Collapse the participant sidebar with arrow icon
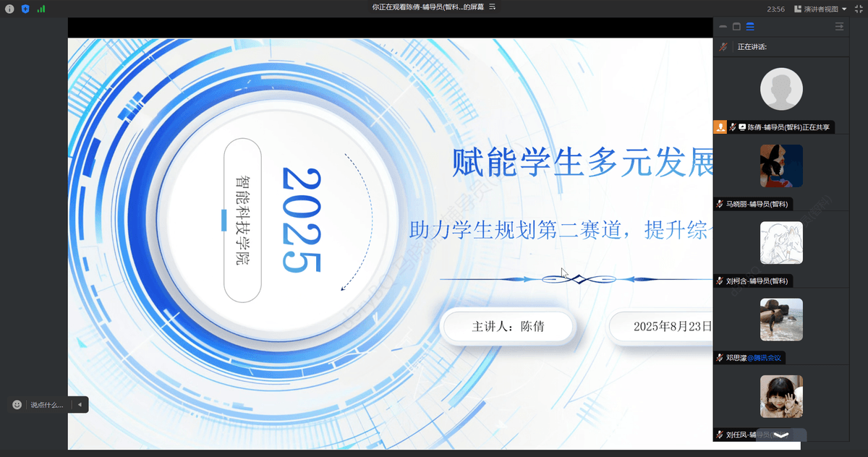The width and height of the screenshot is (868, 457). coord(839,27)
